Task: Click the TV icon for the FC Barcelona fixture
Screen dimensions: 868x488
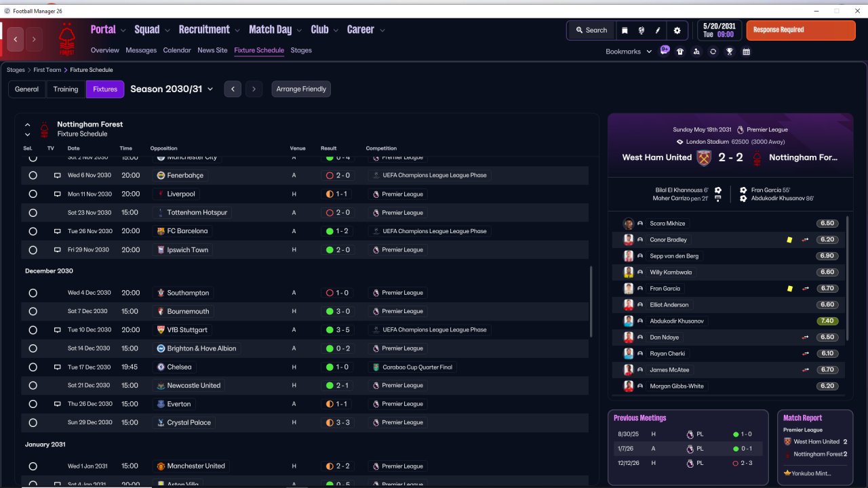Action: click(x=58, y=231)
